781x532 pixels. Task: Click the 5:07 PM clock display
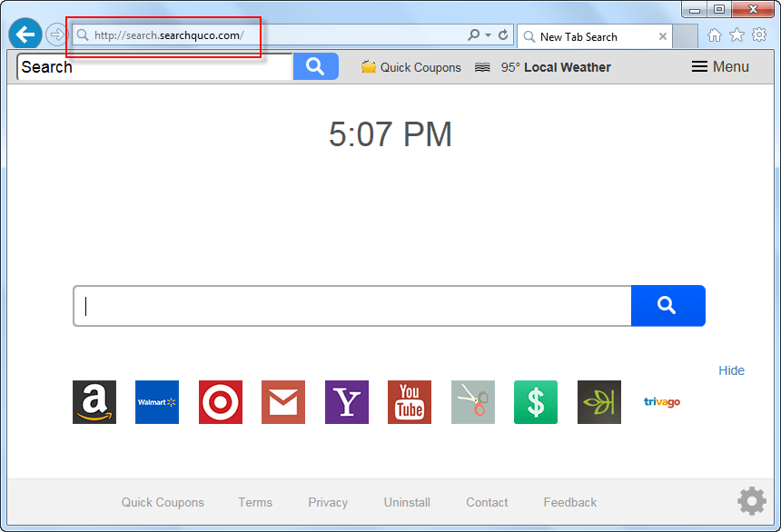(390, 134)
